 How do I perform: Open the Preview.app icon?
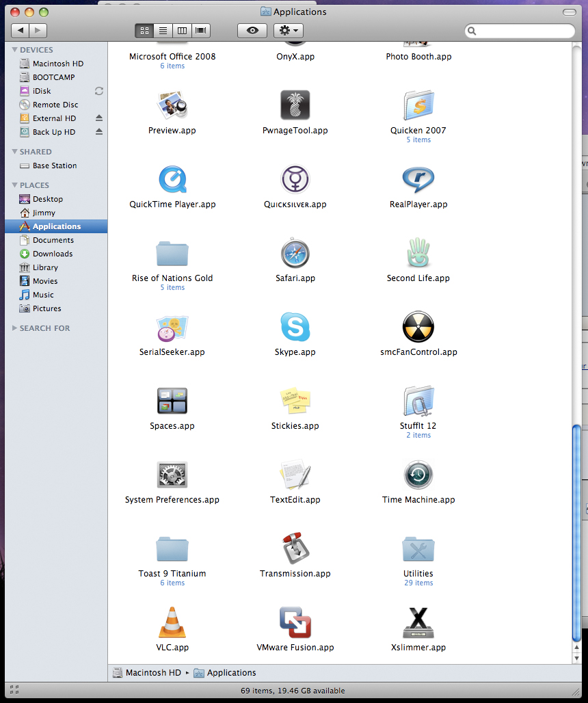pos(172,105)
